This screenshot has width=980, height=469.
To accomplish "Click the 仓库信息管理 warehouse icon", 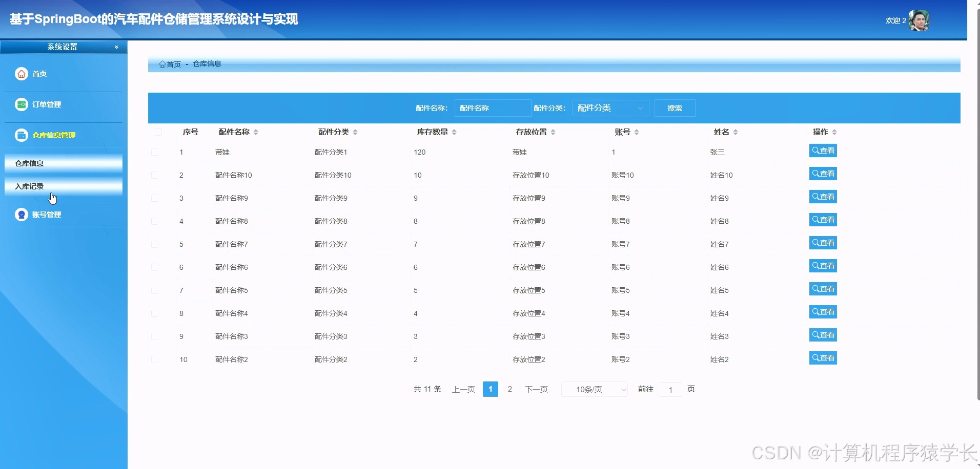I will click(x=21, y=135).
